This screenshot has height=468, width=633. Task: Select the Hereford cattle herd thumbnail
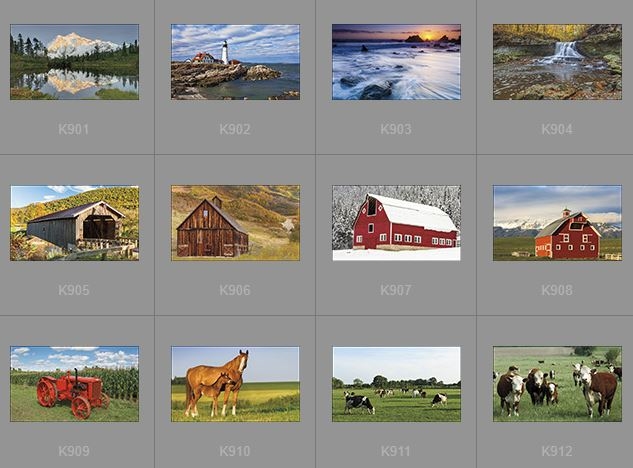pyautogui.click(x=557, y=384)
